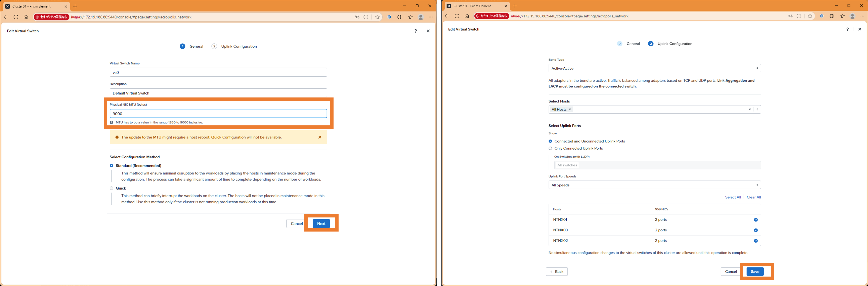Choose Only Connected Uplink Ports option
This screenshot has width=868, height=286.
[550, 148]
